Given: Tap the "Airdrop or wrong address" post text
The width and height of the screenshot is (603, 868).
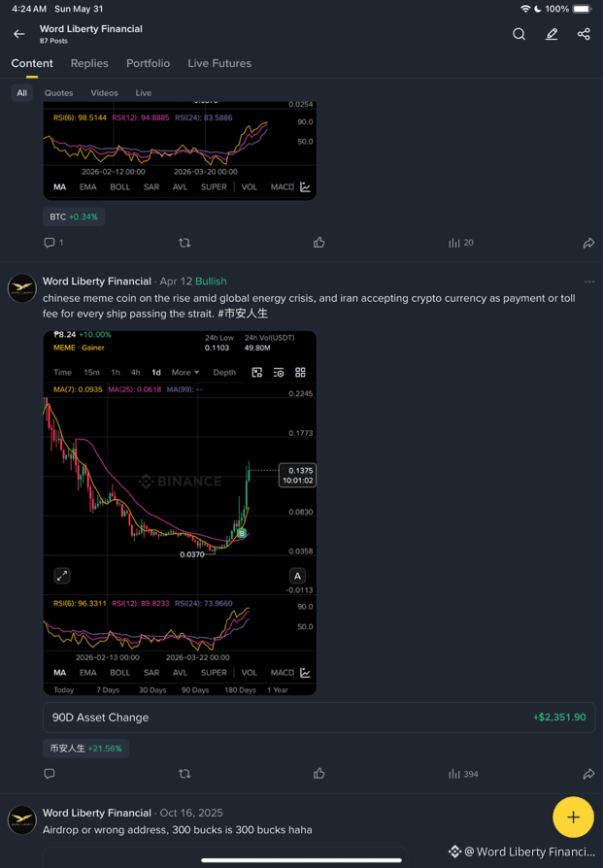Looking at the screenshot, I should 177,830.
